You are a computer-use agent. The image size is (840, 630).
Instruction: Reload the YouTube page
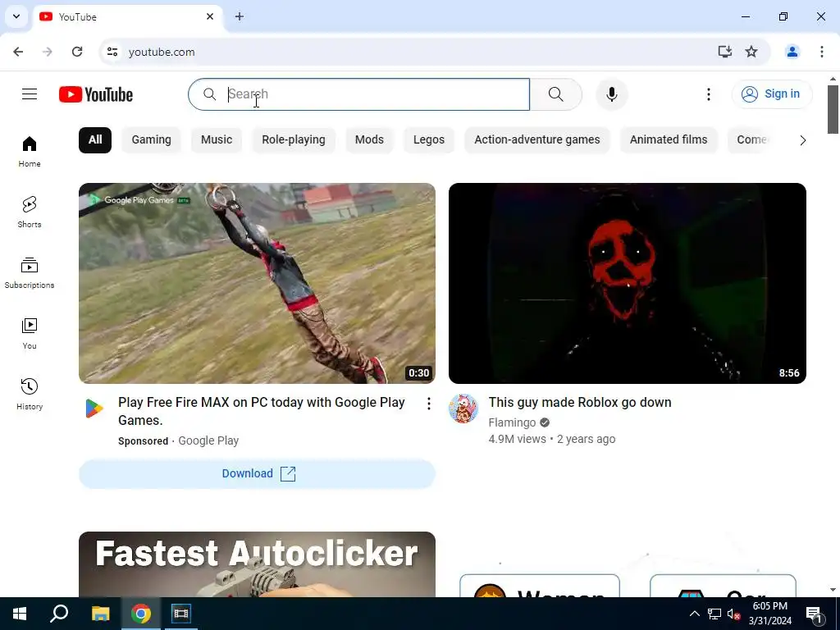77,52
